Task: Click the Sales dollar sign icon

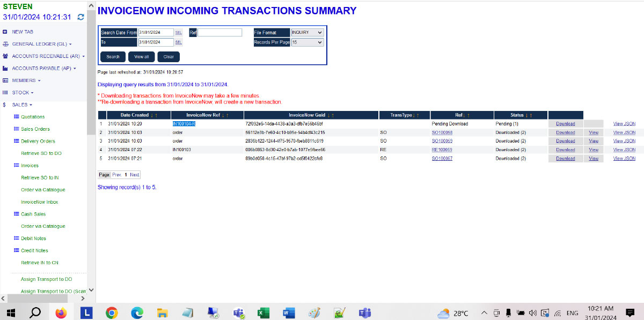Action: [x=5, y=105]
